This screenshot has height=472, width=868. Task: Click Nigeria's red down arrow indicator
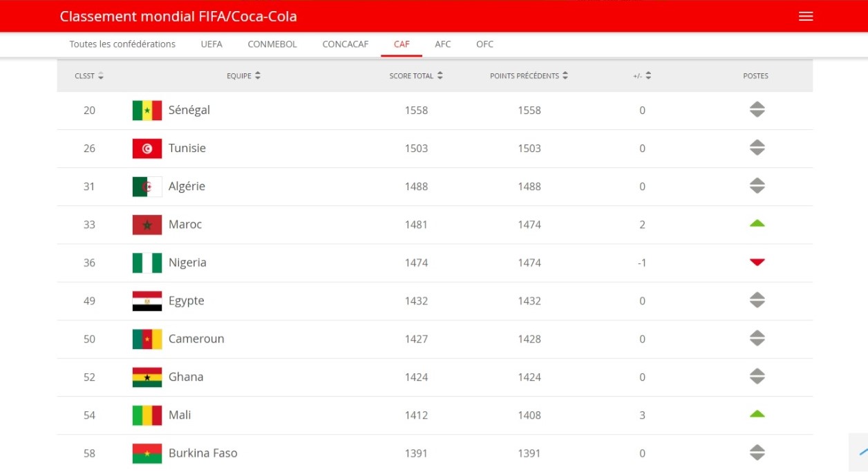click(x=757, y=263)
